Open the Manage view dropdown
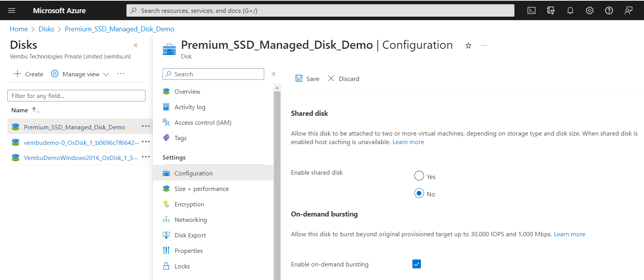 tap(80, 74)
